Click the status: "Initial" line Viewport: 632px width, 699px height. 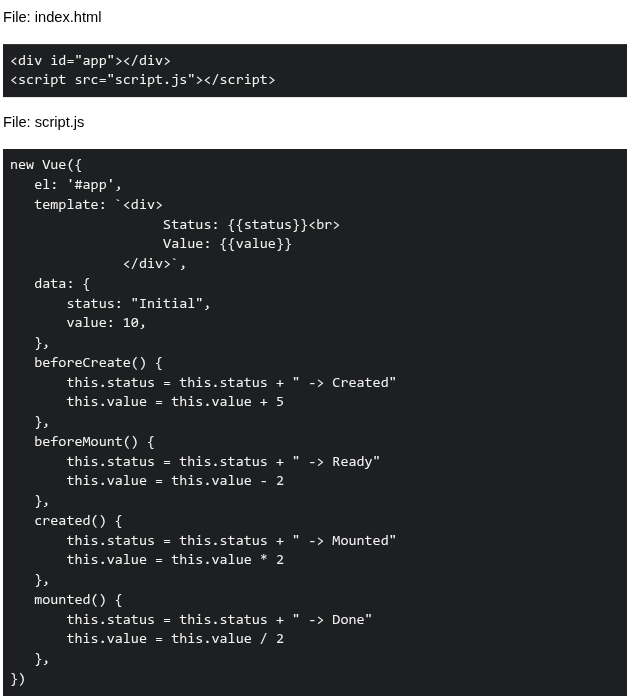coord(139,304)
